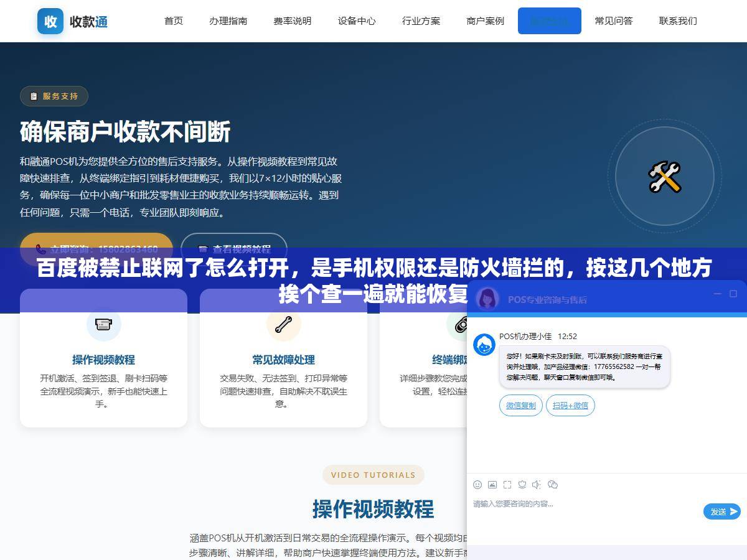The image size is (747, 560).
Task: Minimize the POS专业咨询与售后 chat window
Action: coord(718,294)
